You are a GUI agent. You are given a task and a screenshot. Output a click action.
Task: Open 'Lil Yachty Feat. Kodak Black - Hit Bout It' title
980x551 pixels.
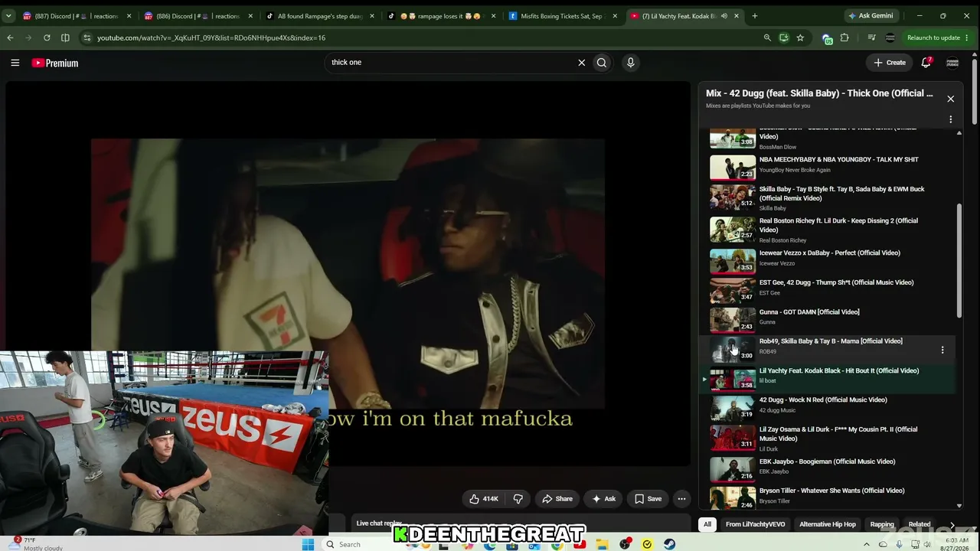[839, 371]
